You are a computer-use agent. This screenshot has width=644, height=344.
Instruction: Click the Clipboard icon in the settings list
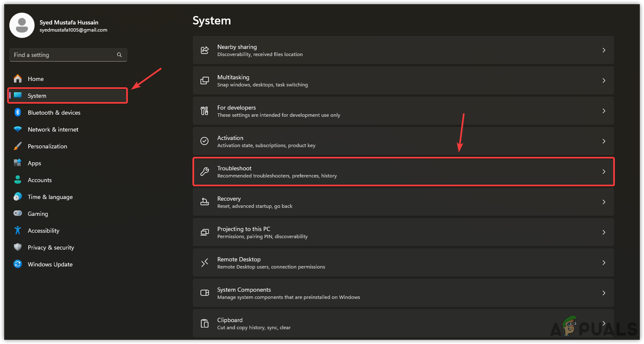pyautogui.click(x=205, y=323)
